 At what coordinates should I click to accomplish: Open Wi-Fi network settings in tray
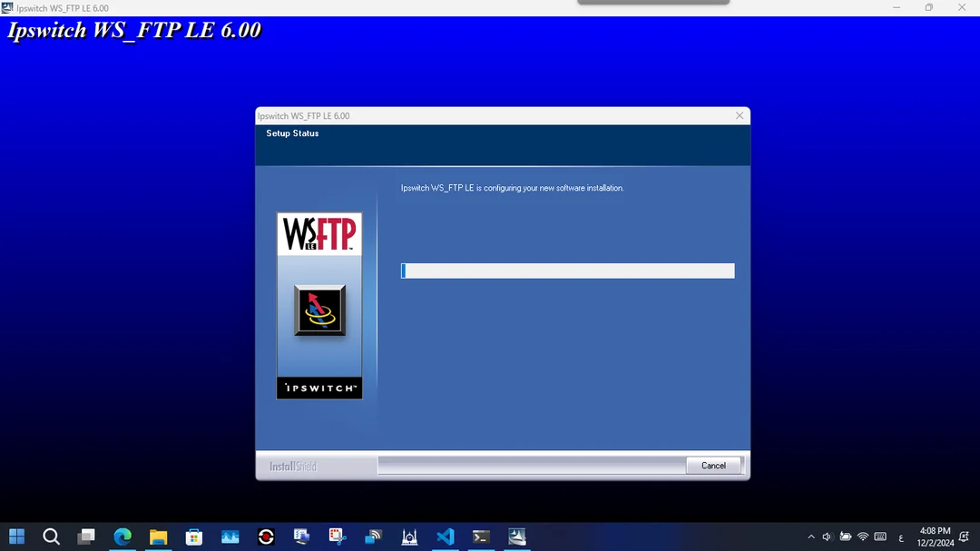[863, 536]
